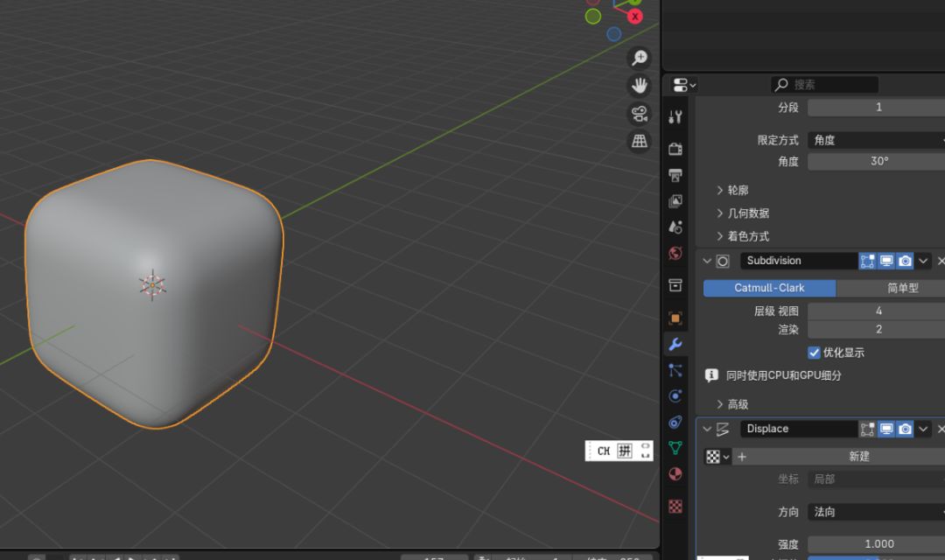This screenshot has height=560, width=945.
Task: Toggle Displace modifier render camera icon
Action: pos(905,429)
